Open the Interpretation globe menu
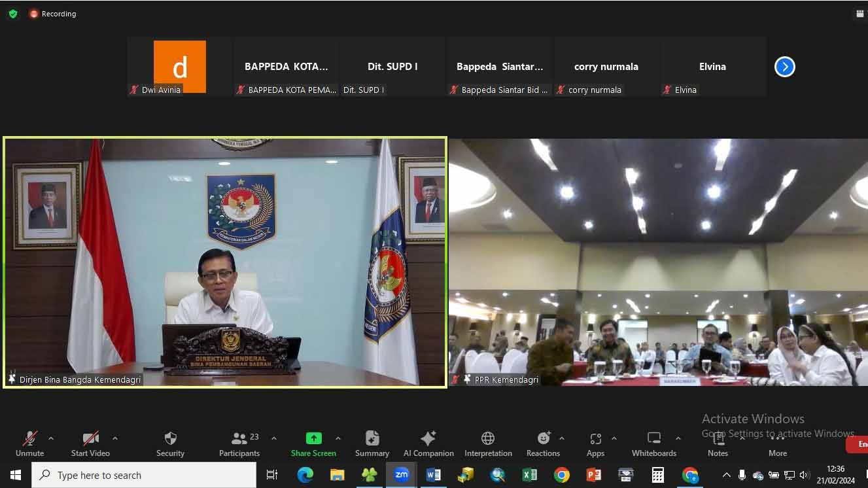This screenshot has height=488, width=868. pos(488,443)
